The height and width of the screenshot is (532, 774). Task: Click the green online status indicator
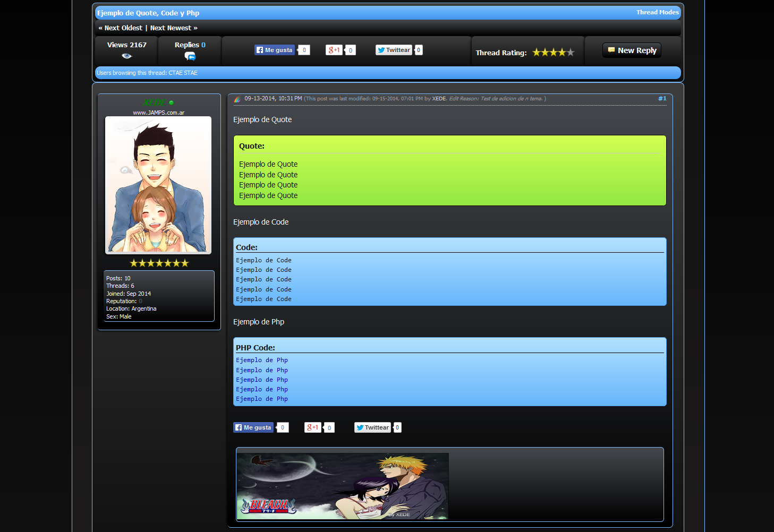[171, 103]
